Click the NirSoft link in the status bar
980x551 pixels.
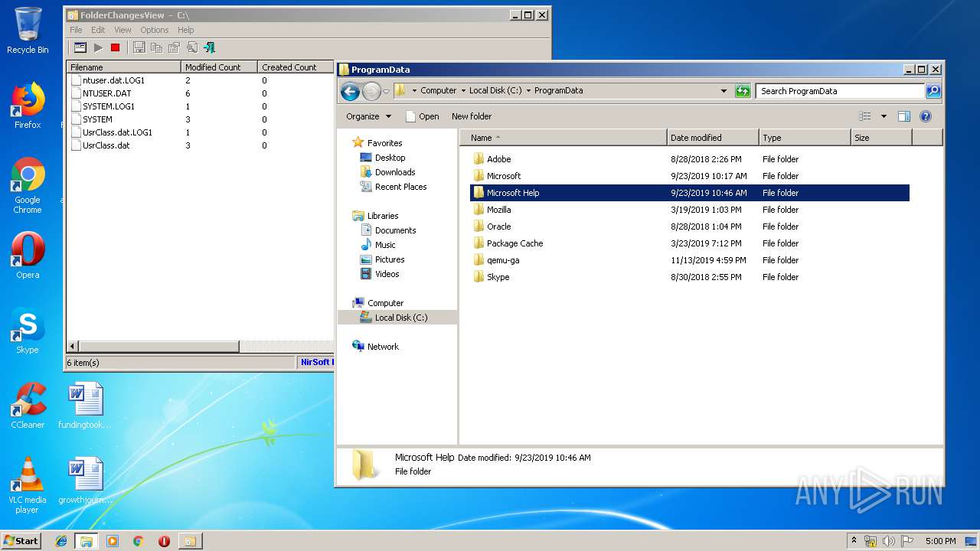[x=315, y=363]
